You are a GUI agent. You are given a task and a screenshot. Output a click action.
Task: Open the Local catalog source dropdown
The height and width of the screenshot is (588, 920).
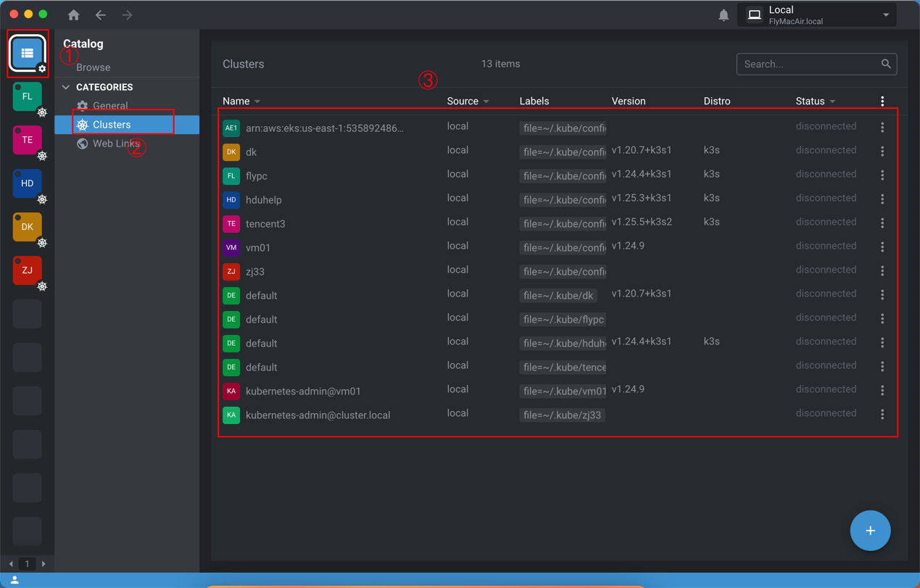[816, 15]
